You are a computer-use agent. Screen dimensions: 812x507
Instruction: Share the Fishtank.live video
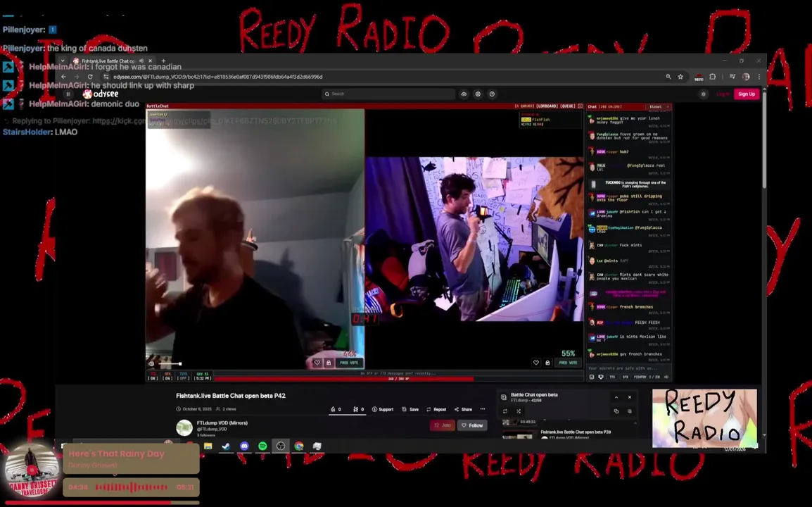(463, 409)
